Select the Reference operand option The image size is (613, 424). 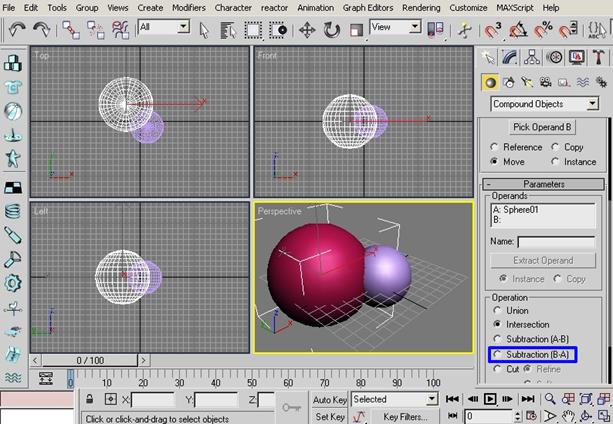coord(494,147)
